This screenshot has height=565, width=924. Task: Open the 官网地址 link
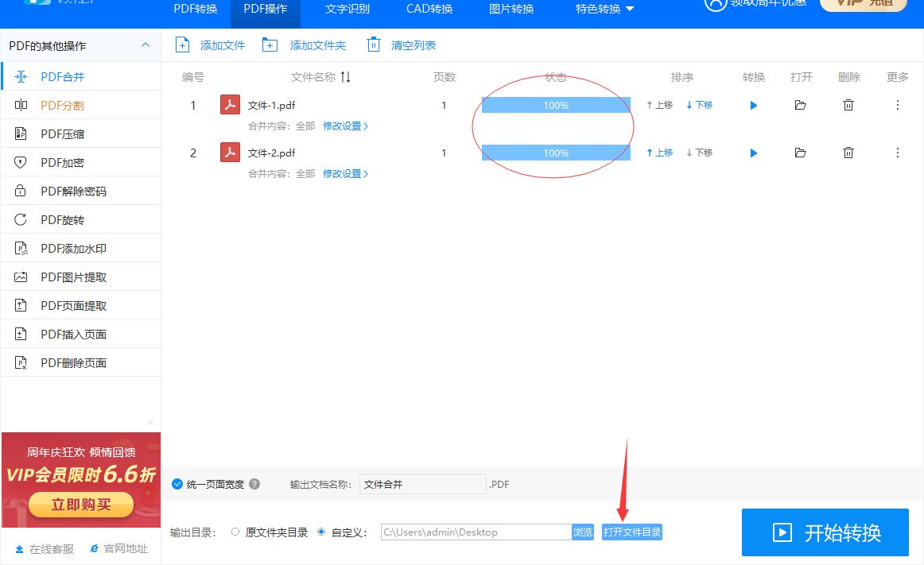tap(119, 548)
